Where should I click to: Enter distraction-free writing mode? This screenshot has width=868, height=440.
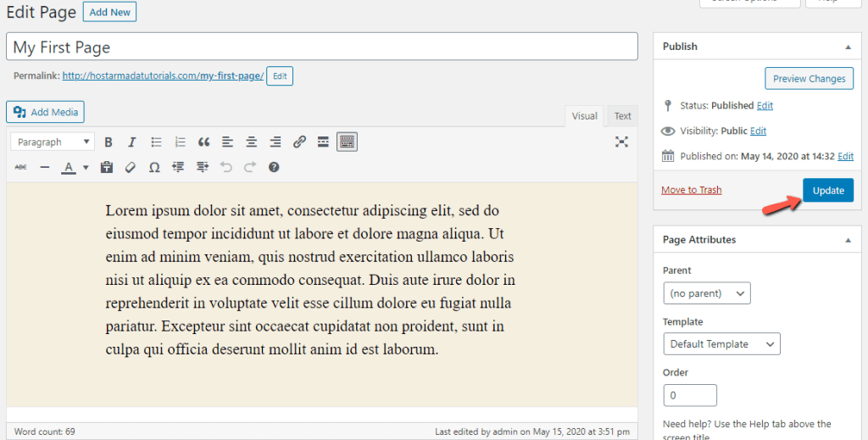pyautogui.click(x=621, y=142)
